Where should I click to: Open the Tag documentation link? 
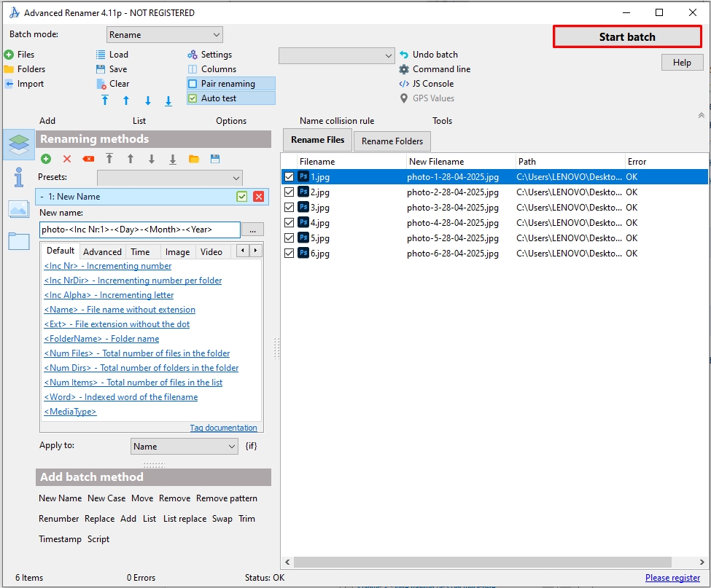[x=223, y=428]
